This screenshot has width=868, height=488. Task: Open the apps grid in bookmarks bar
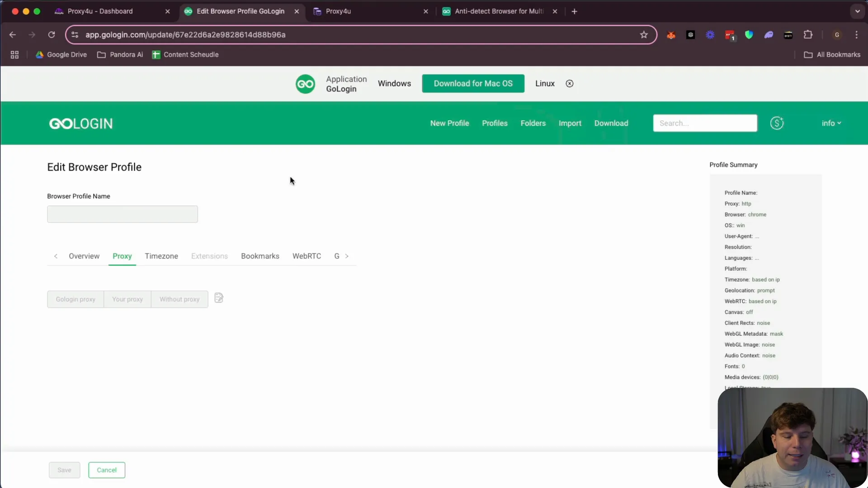14,55
